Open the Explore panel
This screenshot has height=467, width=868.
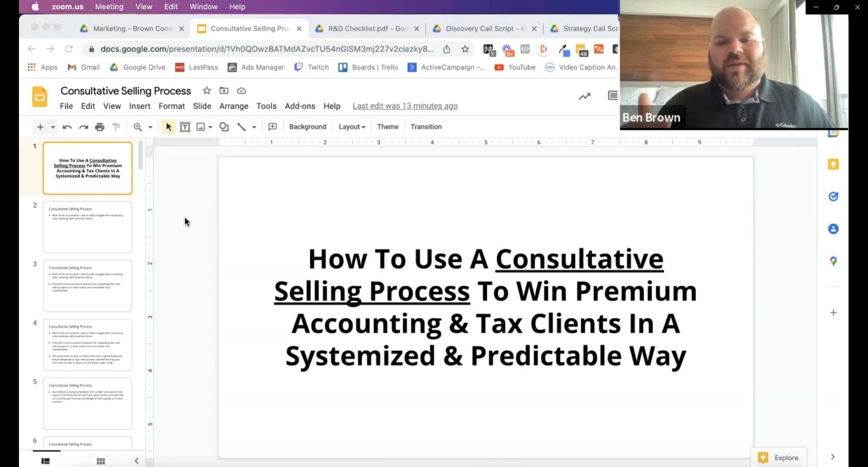(778, 457)
